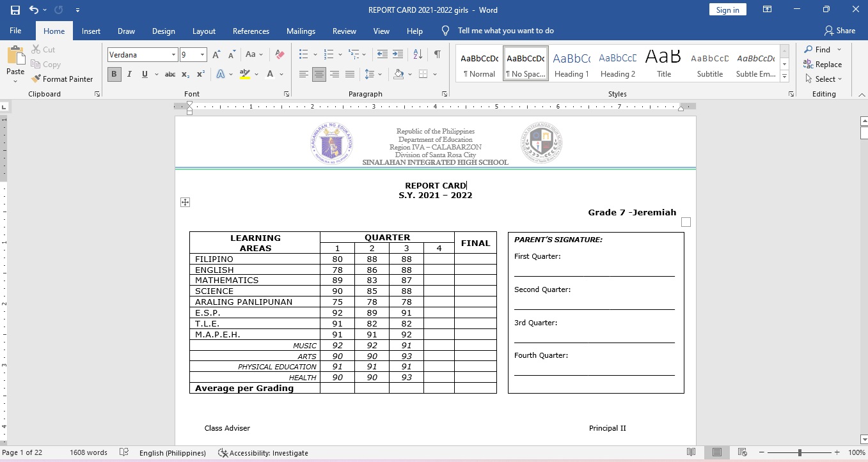The height and width of the screenshot is (462, 868).
Task: Open the Verdana font name dropdown
Action: coord(173,55)
